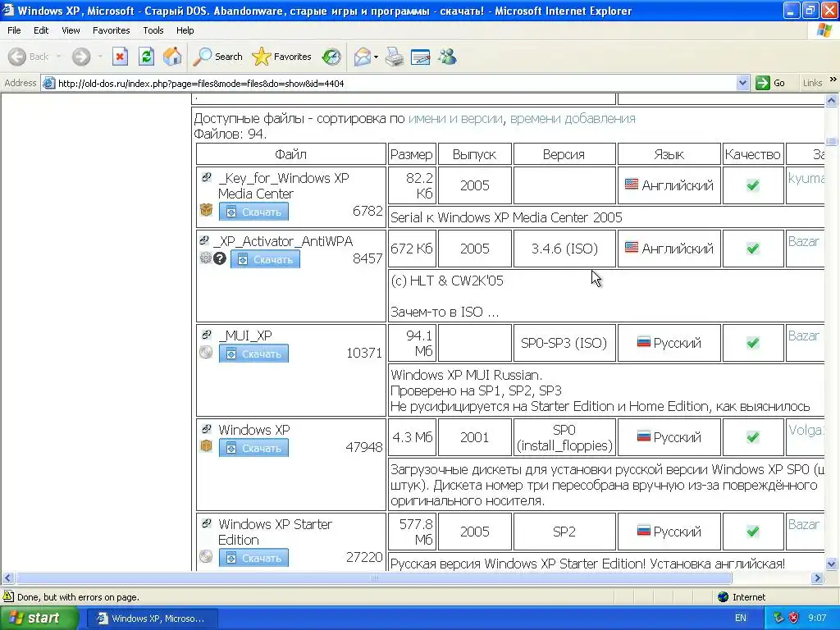Viewport: 840px width, 630px height.
Task: Click the gear icon under _XP_Activator_AntiWPA
Action: pos(206,258)
